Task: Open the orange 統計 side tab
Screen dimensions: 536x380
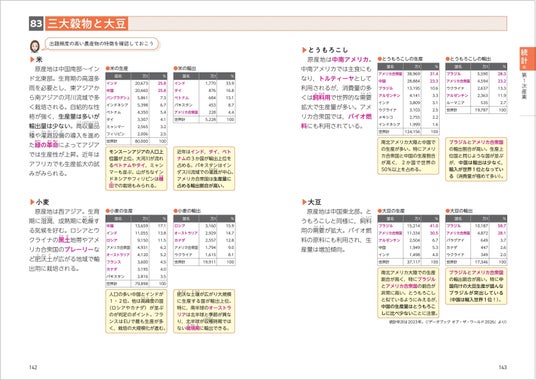Action: pos(524,57)
